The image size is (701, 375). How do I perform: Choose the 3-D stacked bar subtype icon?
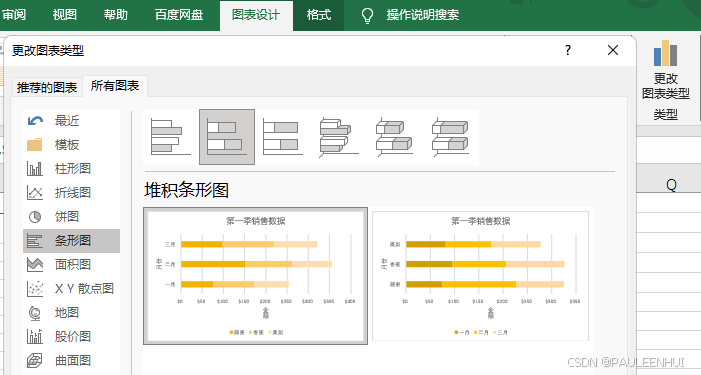(x=395, y=137)
